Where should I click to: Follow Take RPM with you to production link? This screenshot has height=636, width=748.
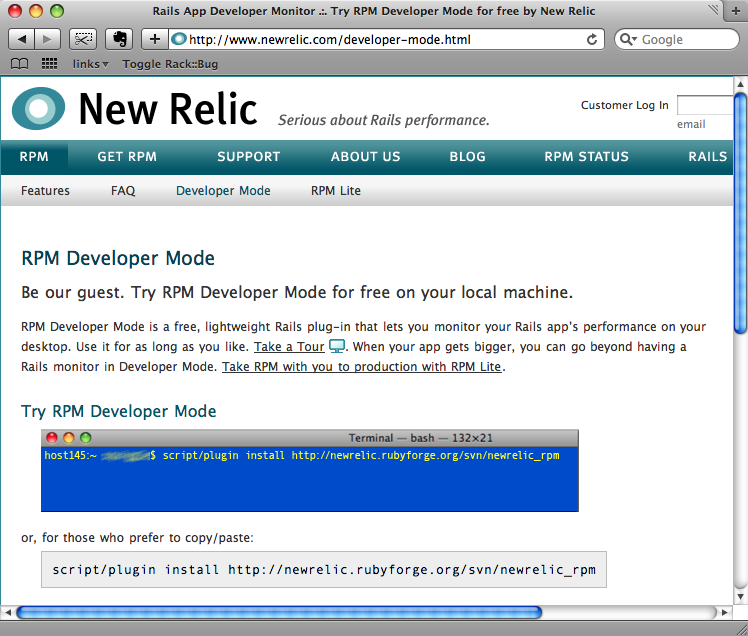(x=362, y=367)
